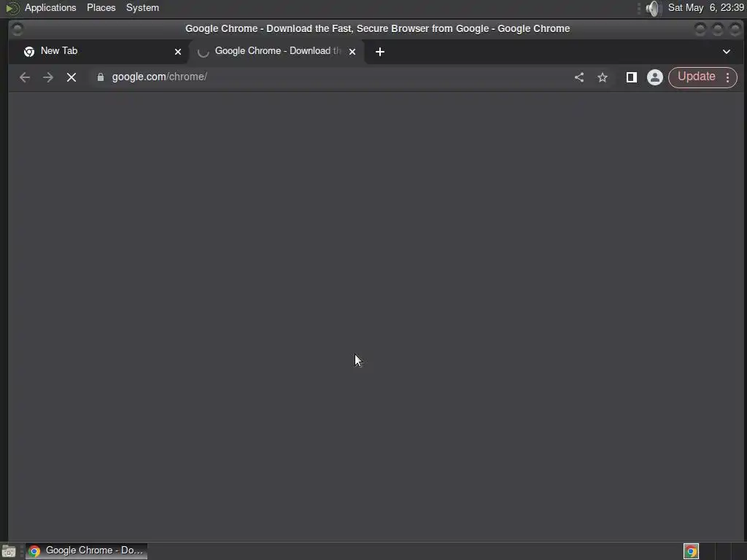View site info via lock icon
Image resolution: width=747 pixels, height=560 pixels.
101,77
